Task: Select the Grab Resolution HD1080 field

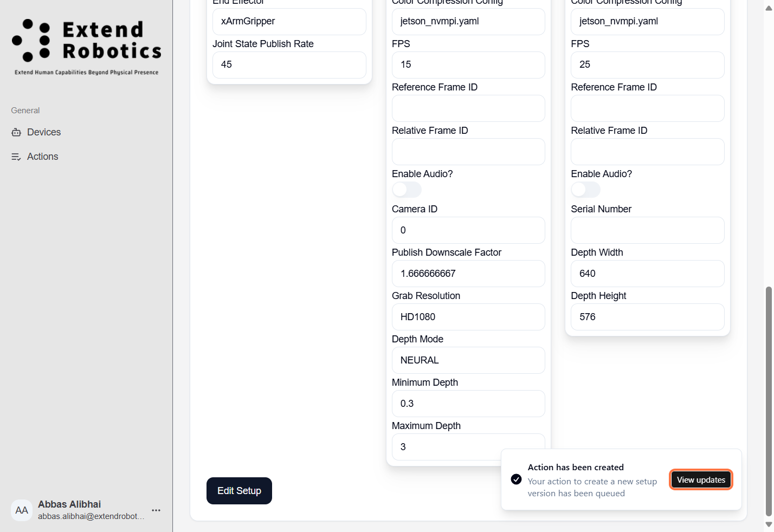Action: [x=468, y=317]
